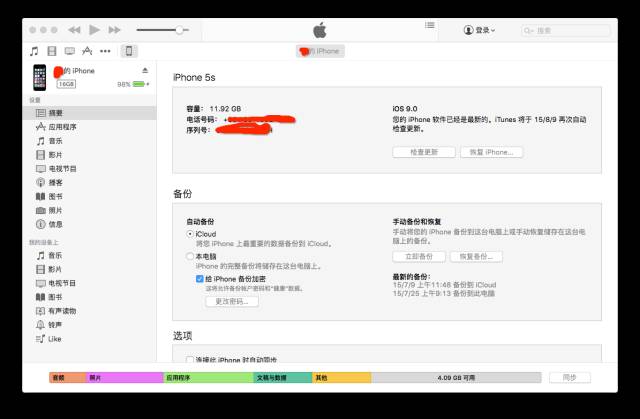Click the play button
The width and height of the screenshot is (640, 419).
click(x=94, y=30)
